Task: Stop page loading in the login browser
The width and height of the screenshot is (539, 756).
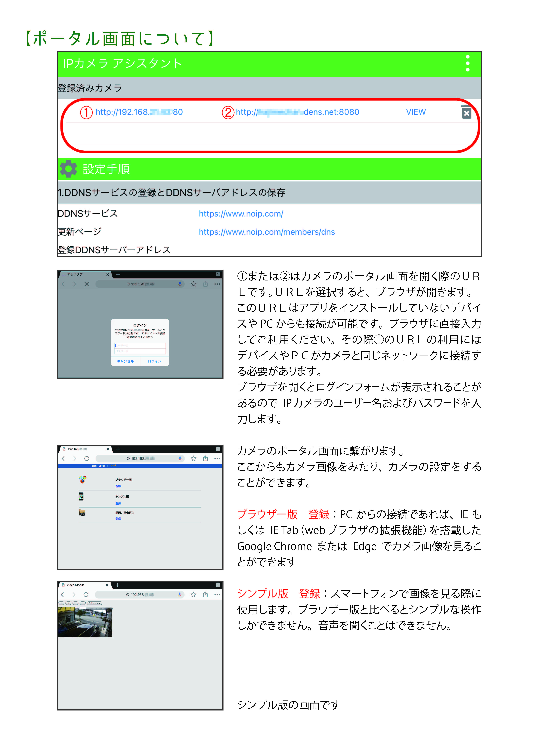Action: point(87,284)
